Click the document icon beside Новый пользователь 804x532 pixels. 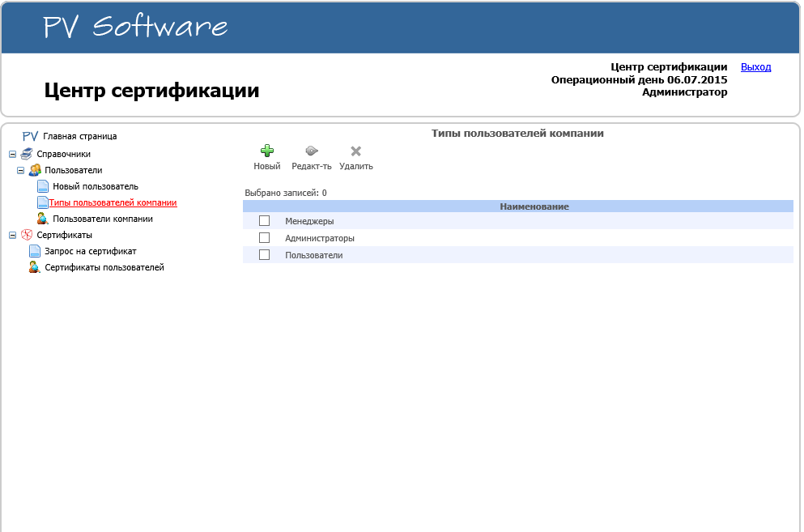pos(43,186)
